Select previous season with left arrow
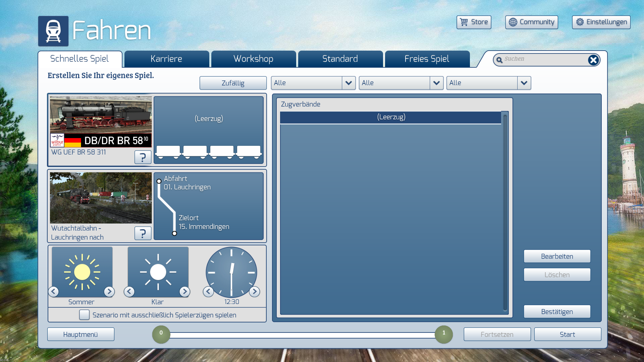 click(54, 292)
